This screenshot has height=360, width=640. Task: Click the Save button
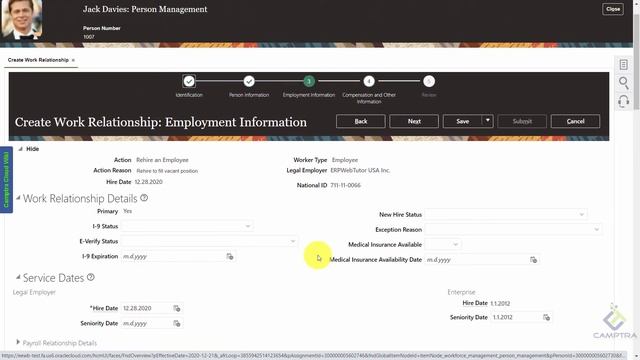(462, 121)
